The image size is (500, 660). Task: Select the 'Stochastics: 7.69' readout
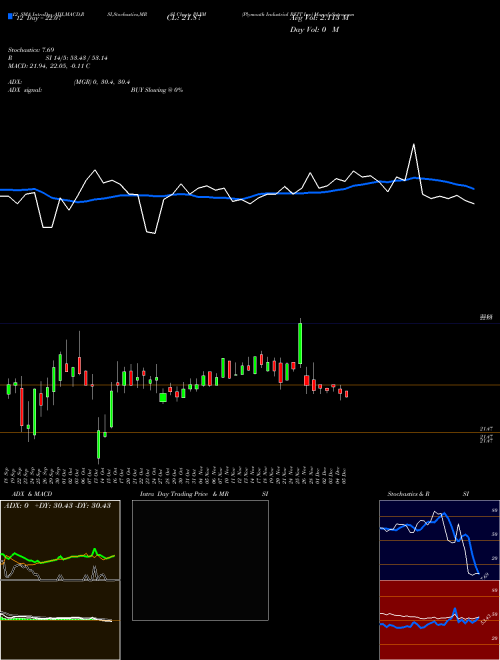click(31, 50)
